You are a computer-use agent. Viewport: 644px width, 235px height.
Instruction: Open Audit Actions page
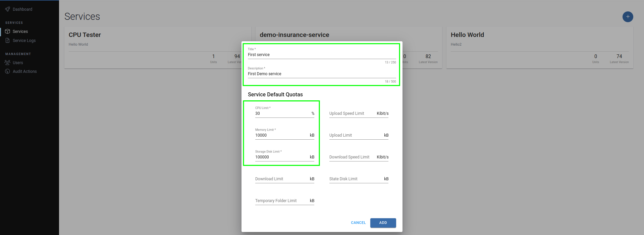(25, 72)
